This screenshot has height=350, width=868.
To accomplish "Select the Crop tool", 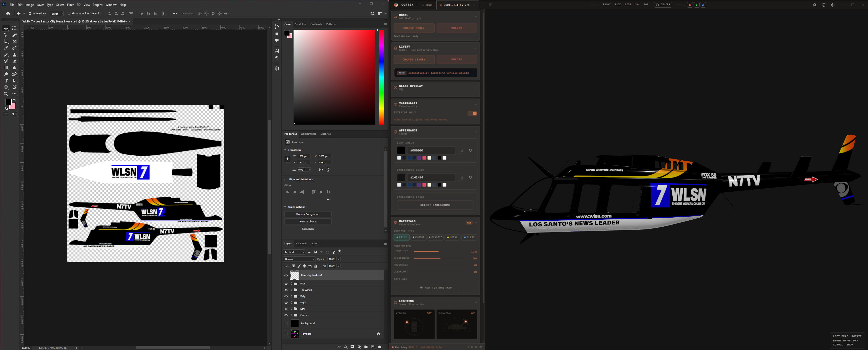I will click(x=6, y=41).
